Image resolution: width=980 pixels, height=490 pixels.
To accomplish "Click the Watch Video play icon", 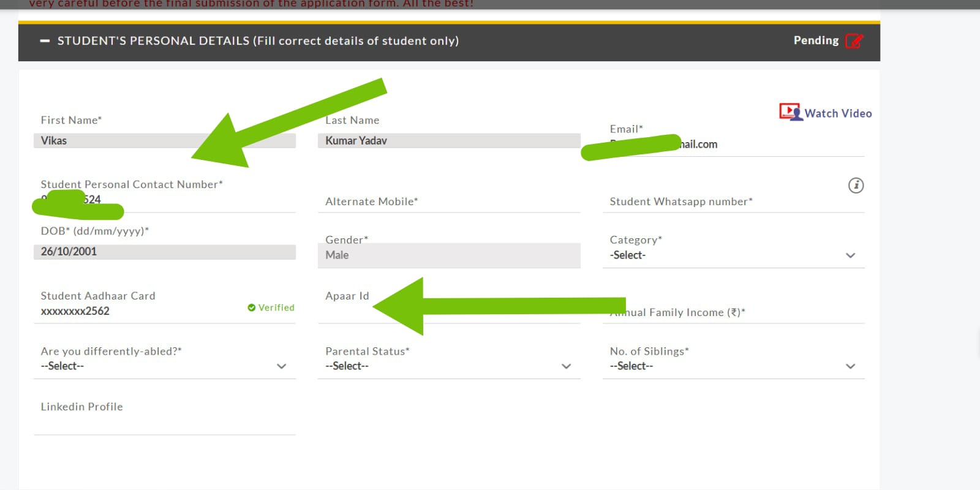I will pos(790,112).
